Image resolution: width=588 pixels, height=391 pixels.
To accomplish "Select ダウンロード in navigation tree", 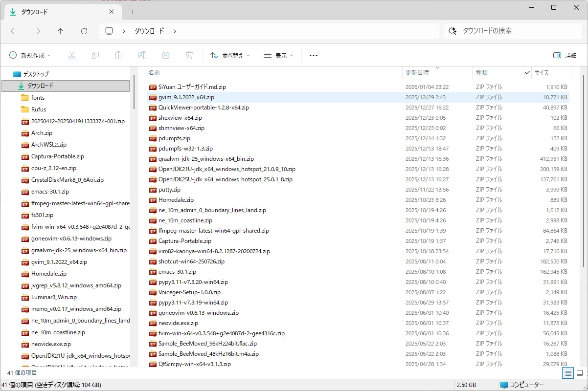I will (x=66, y=86).
